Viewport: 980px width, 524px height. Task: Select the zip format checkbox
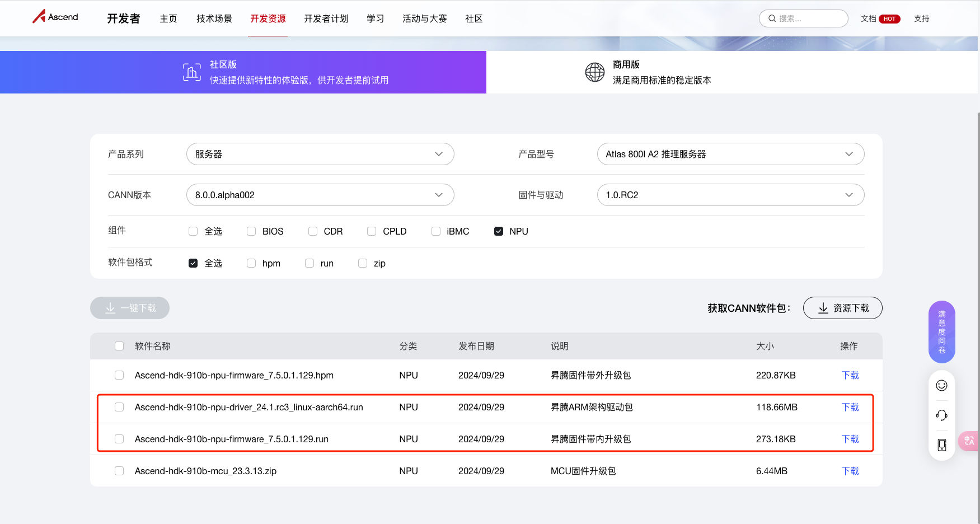point(363,263)
